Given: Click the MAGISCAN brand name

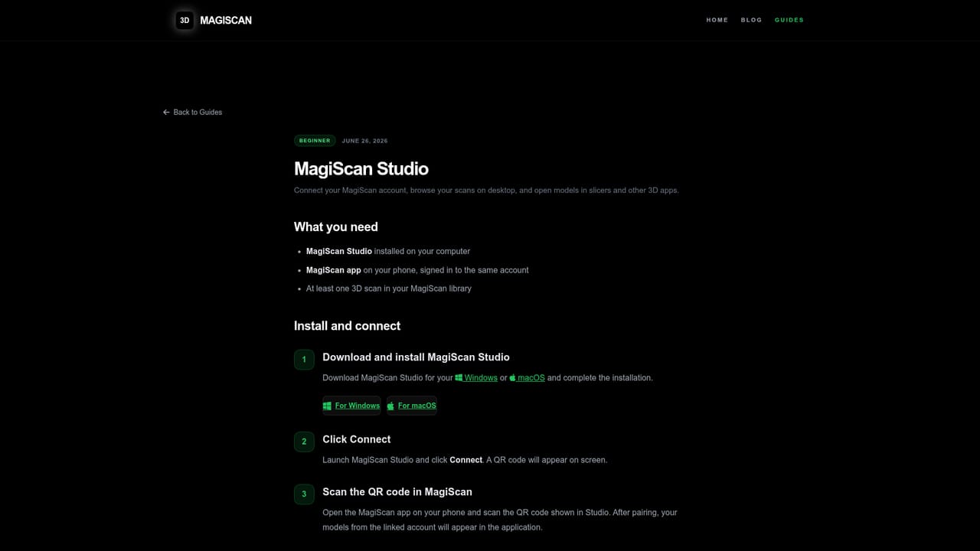Looking at the screenshot, I should click(x=226, y=21).
